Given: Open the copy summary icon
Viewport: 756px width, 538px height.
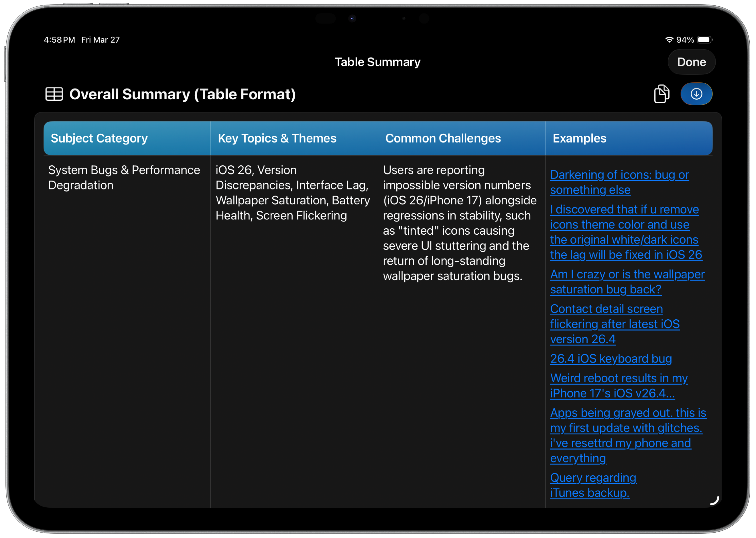Looking at the screenshot, I should pyautogui.click(x=661, y=94).
